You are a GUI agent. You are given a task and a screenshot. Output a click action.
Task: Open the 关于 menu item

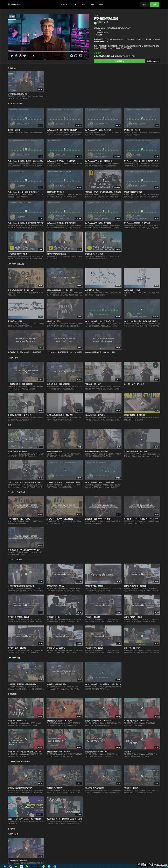click(x=101, y=5)
